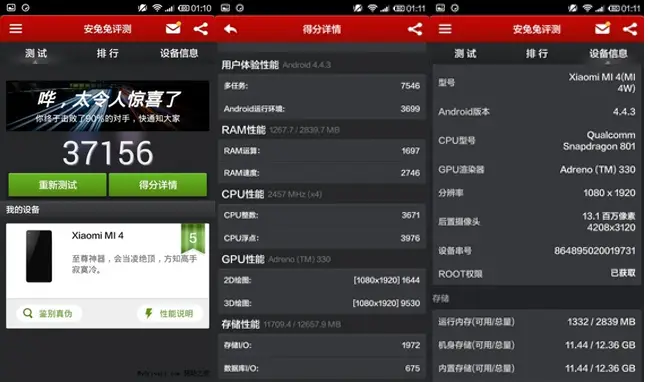Tap the 机身存储(可用/总量) row
This screenshot has height=382, width=648.
536,345
